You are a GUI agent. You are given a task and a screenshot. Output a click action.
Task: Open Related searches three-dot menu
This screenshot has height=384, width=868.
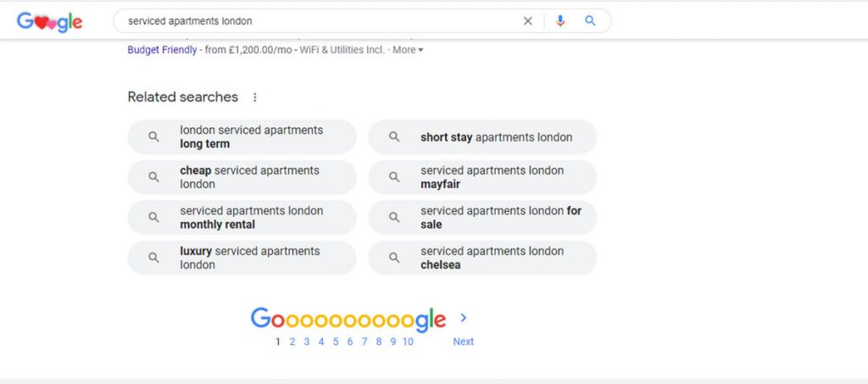click(254, 97)
